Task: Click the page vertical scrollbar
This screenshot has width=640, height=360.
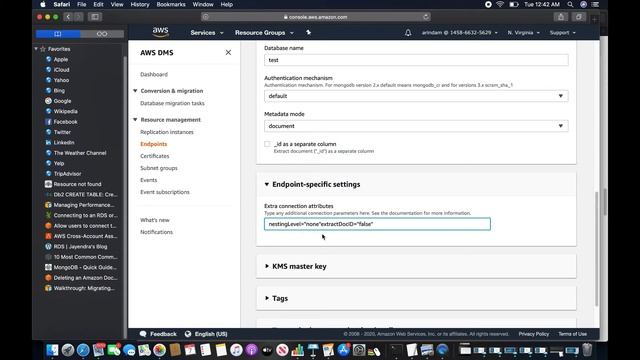Action: (x=597, y=248)
